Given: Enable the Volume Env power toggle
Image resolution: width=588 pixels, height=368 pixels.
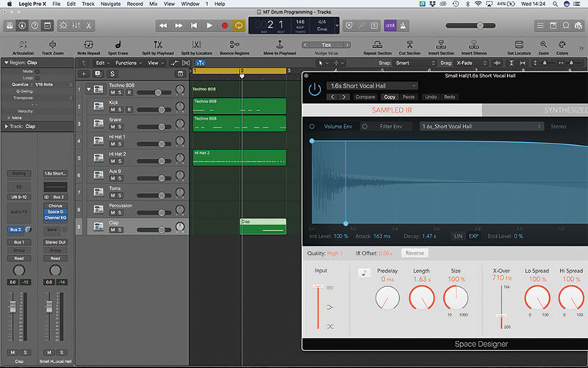Looking at the screenshot, I should tap(312, 127).
